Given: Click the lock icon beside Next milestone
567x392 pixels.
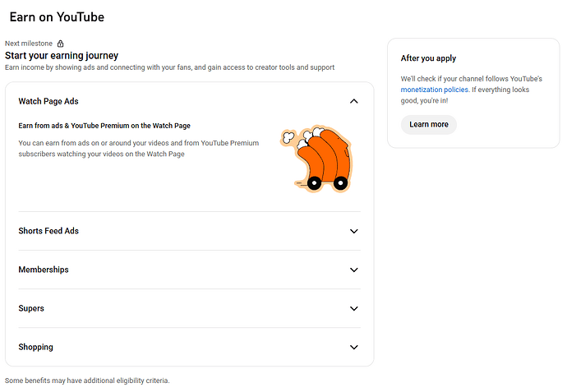Looking at the screenshot, I should [x=60, y=44].
